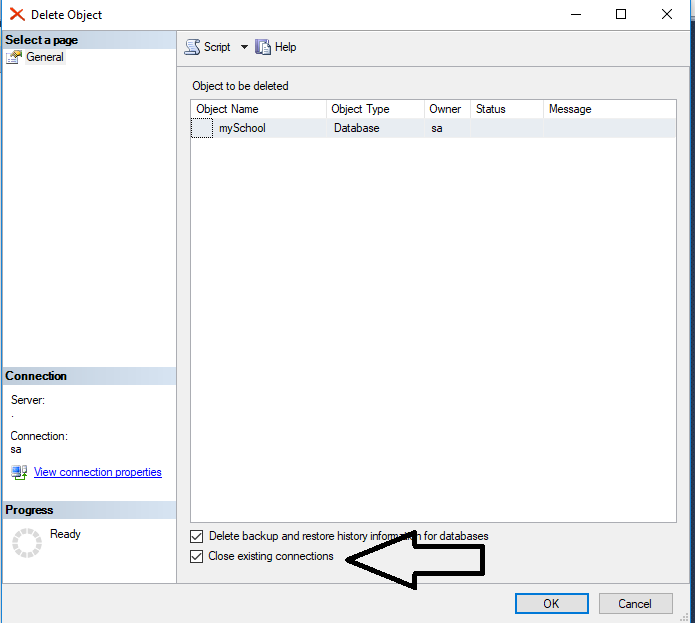
Task: Select the General page entry
Action: pyautogui.click(x=45, y=57)
